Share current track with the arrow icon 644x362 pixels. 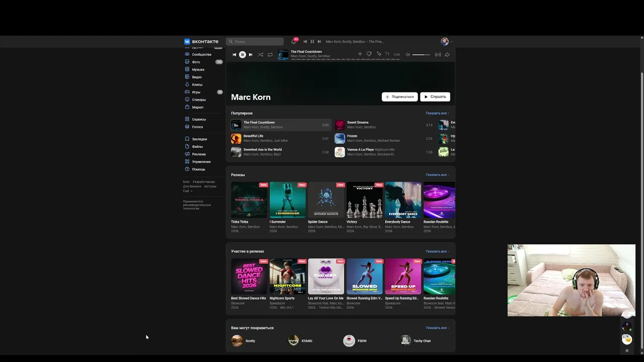447,54
